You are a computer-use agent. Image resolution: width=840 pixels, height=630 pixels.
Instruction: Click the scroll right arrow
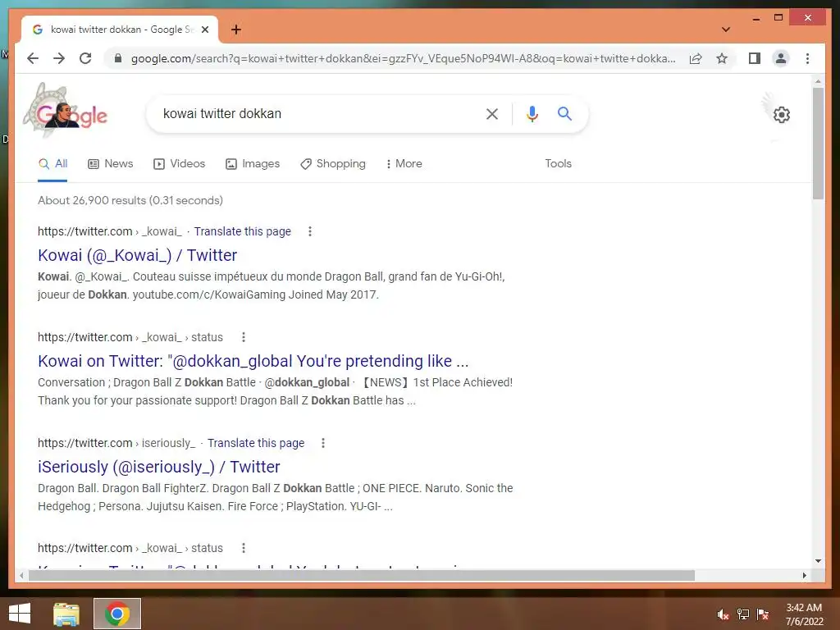[804, 575]
